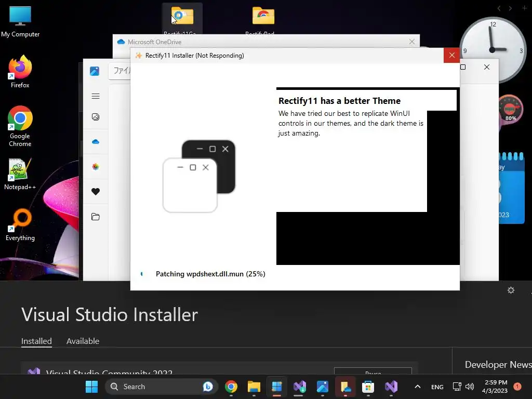The width and height of the screenshot is (532, 399).
Task: Open the Google Chrome desktop shortcut
Action: pyautogui.click(x=20, y=126)
